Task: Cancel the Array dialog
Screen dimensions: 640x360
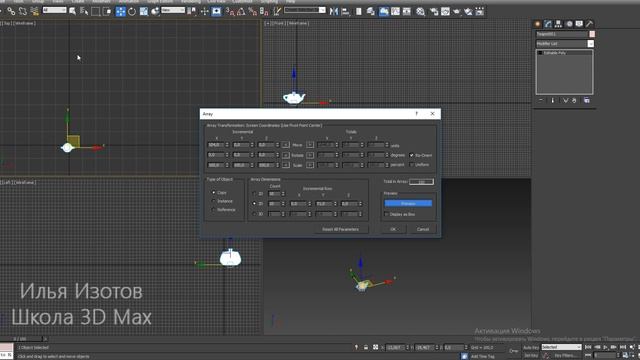Action: 423,229
